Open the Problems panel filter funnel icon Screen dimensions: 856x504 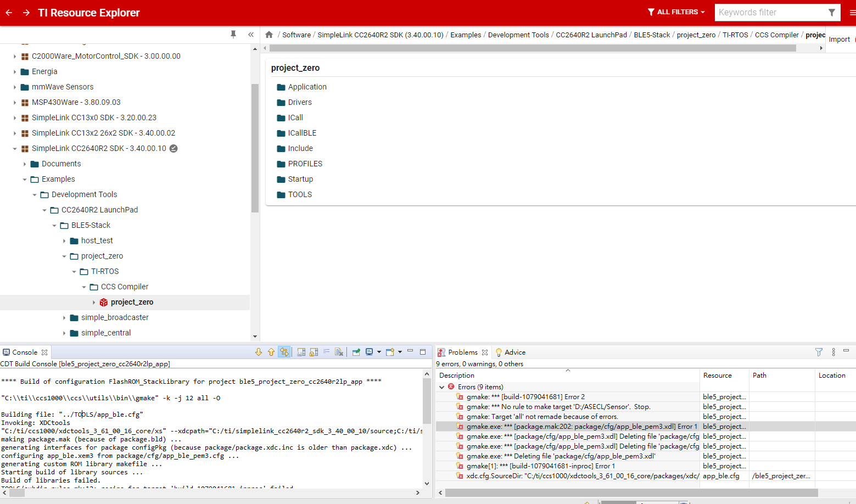click(x=819, y=352)
